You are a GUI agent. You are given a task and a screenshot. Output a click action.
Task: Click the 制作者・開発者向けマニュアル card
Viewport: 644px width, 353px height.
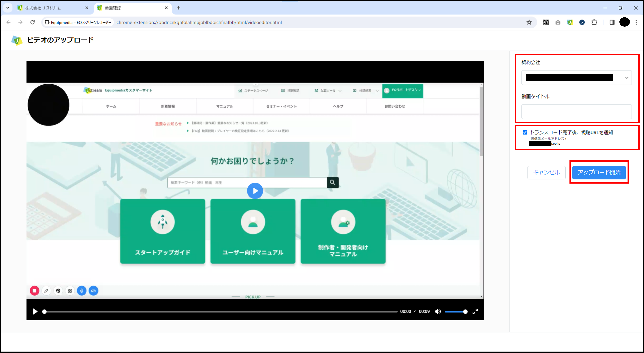(343, 231)
